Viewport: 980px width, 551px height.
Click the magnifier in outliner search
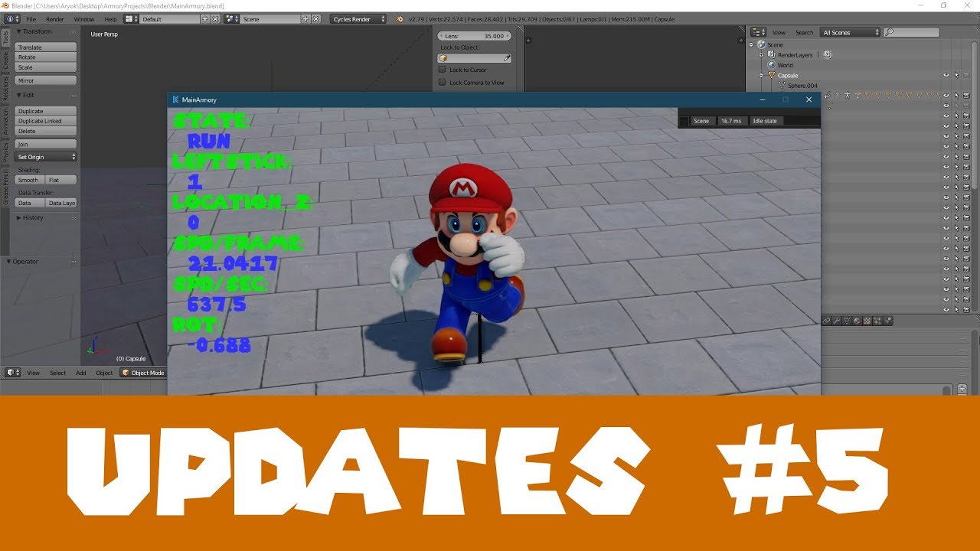tap(888, 32)
